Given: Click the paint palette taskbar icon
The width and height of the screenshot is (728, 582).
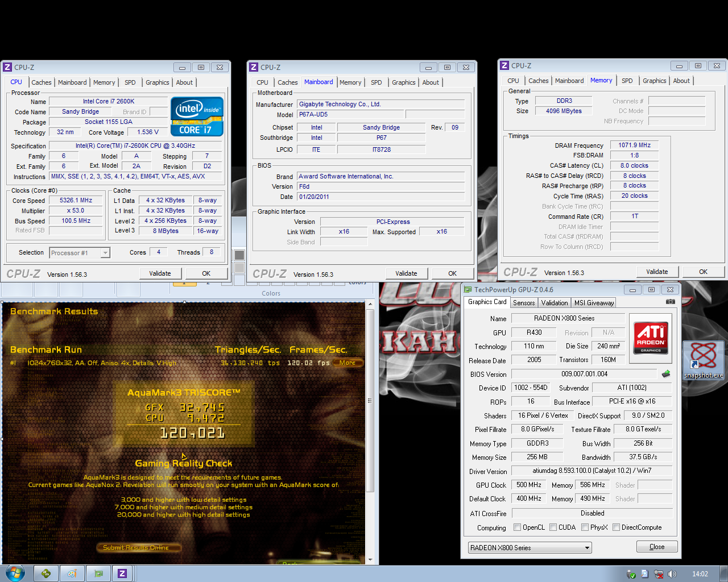Looking at the screenshot, I should [x=72, y=573].
